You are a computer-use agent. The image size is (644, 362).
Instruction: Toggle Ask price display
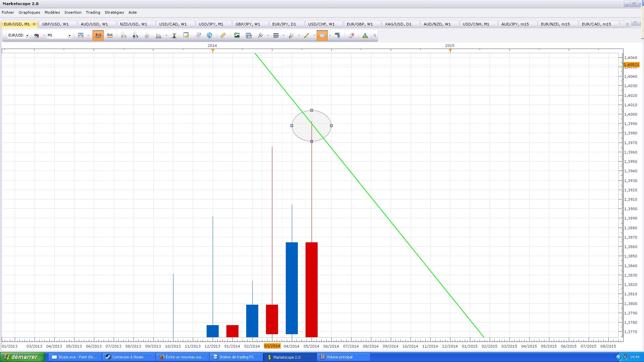coord(110,35)
